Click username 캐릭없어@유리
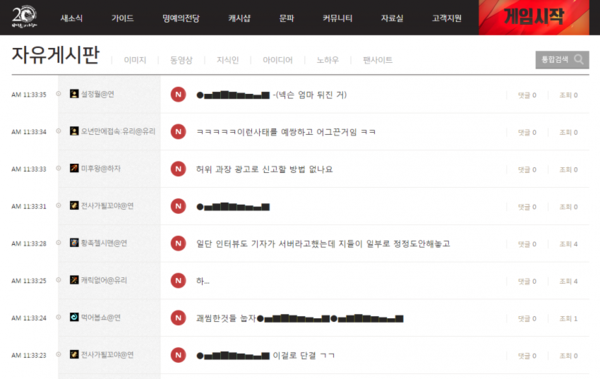Image resolution: width=600 pixels, height=379 pixels. coord(104,280)
